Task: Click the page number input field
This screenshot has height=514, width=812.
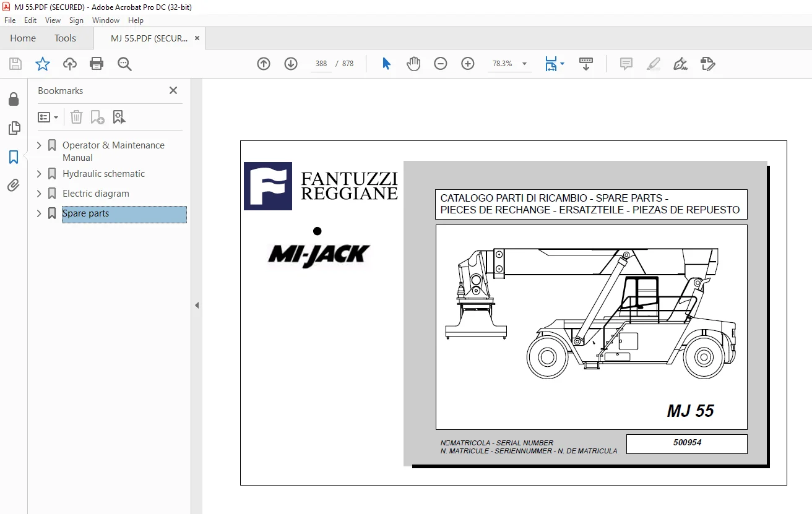Action: click(321, 64)
